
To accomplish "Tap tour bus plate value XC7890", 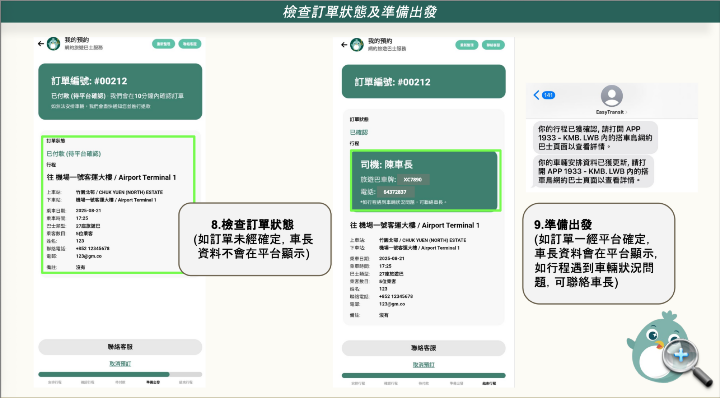I will pos(413,179).
